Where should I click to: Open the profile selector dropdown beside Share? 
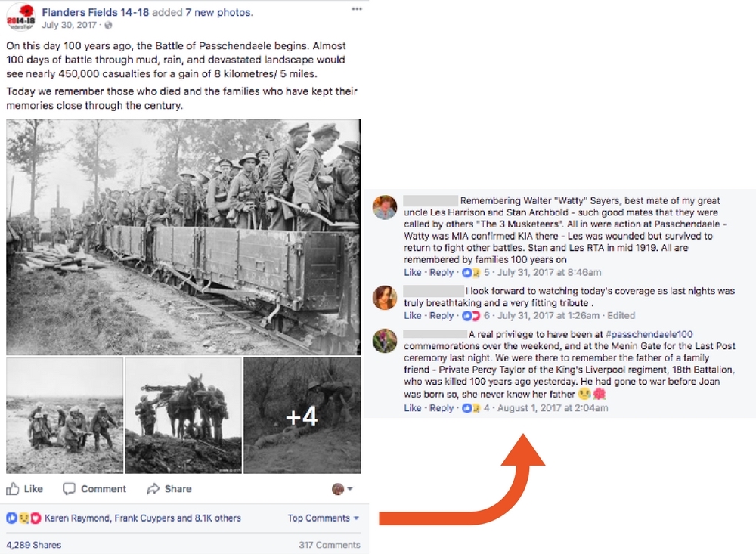pos(342,489)
